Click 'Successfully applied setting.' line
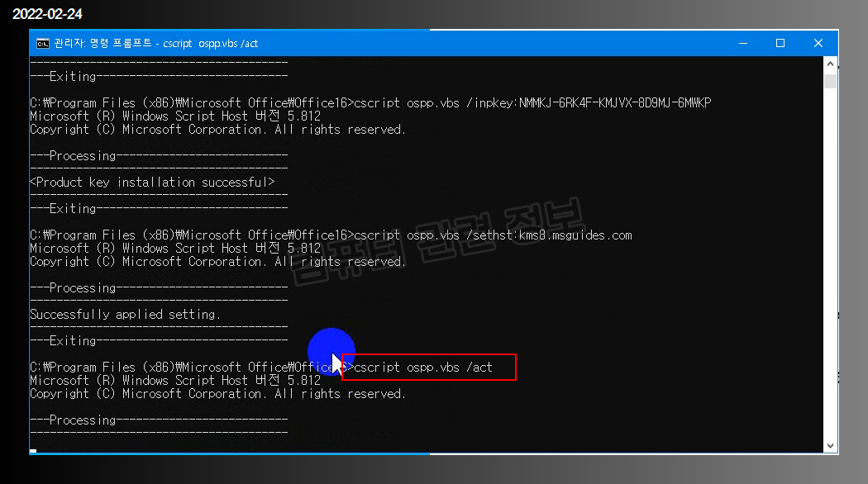The height and width of the screenshot is (484, 868). click(x=125, y=314)
